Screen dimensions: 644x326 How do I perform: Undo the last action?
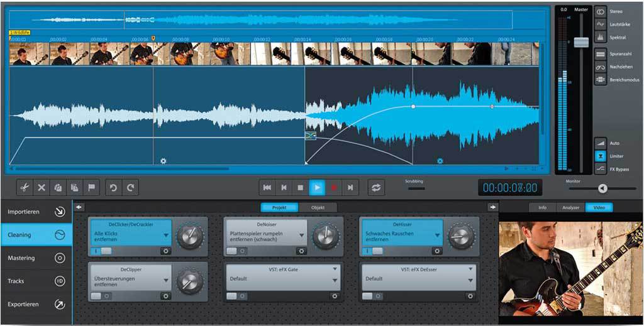click(113, 187)
